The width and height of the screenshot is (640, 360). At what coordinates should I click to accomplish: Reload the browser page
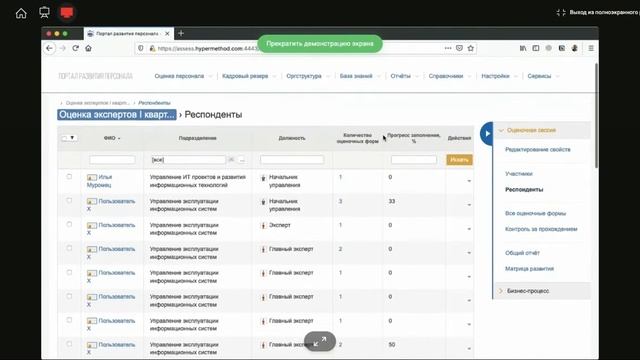pos(76,48)
